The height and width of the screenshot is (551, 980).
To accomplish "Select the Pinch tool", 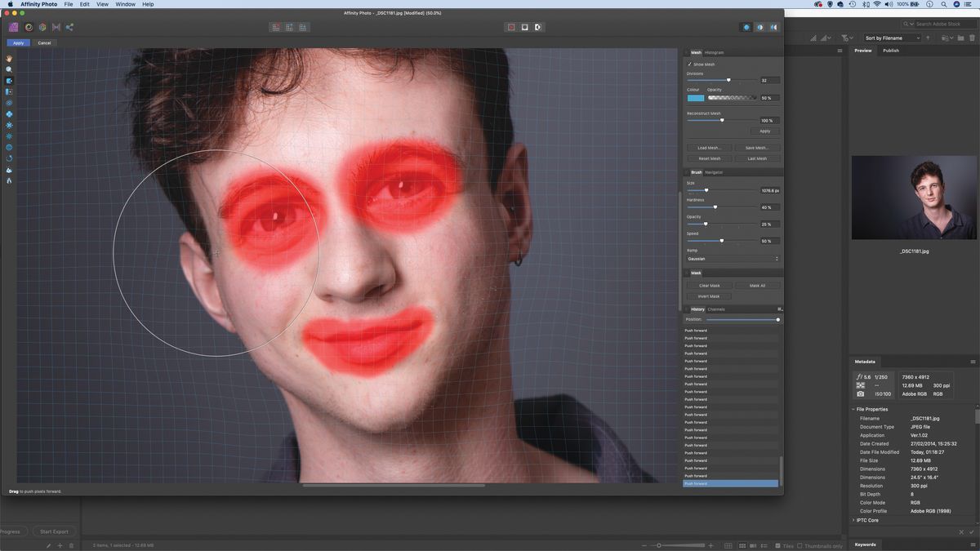I will [x=9, y=114].
